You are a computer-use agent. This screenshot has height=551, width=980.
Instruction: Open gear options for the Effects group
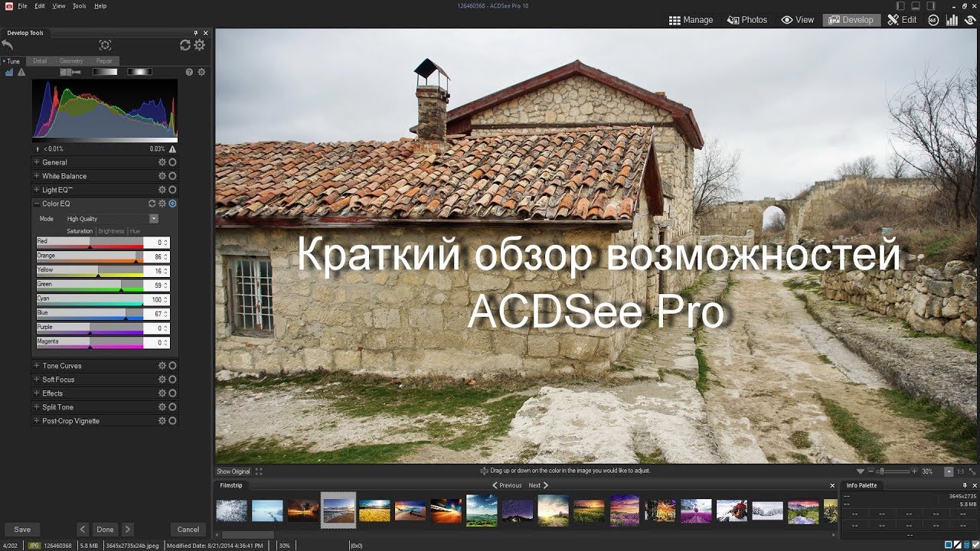[x=162, y=393]
